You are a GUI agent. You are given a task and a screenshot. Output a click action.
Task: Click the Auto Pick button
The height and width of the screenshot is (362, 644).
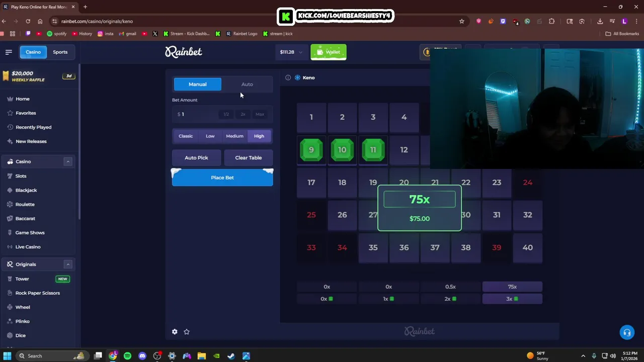pyautogui.click(x=196, y=158)
